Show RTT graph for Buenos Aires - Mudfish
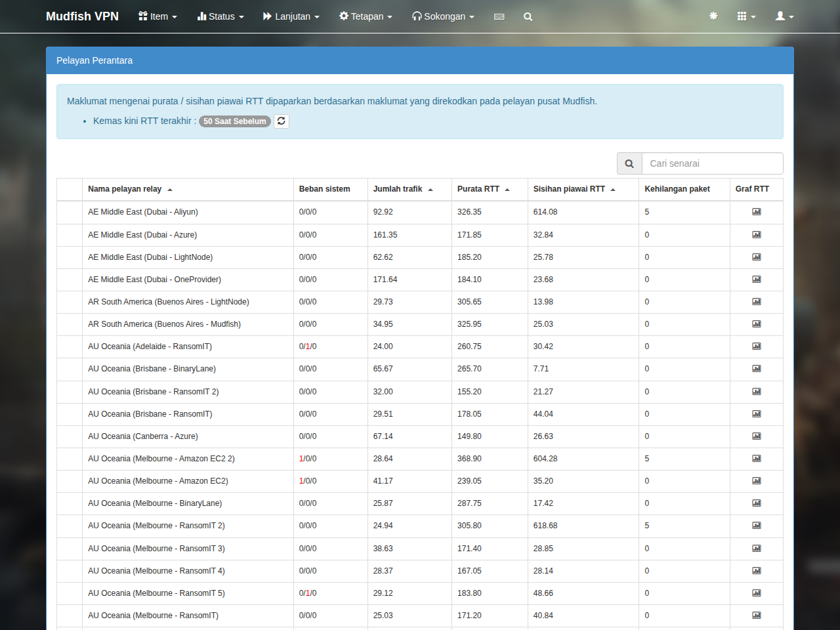Screen dimensions: 840x630 click(x=757, y=324)
